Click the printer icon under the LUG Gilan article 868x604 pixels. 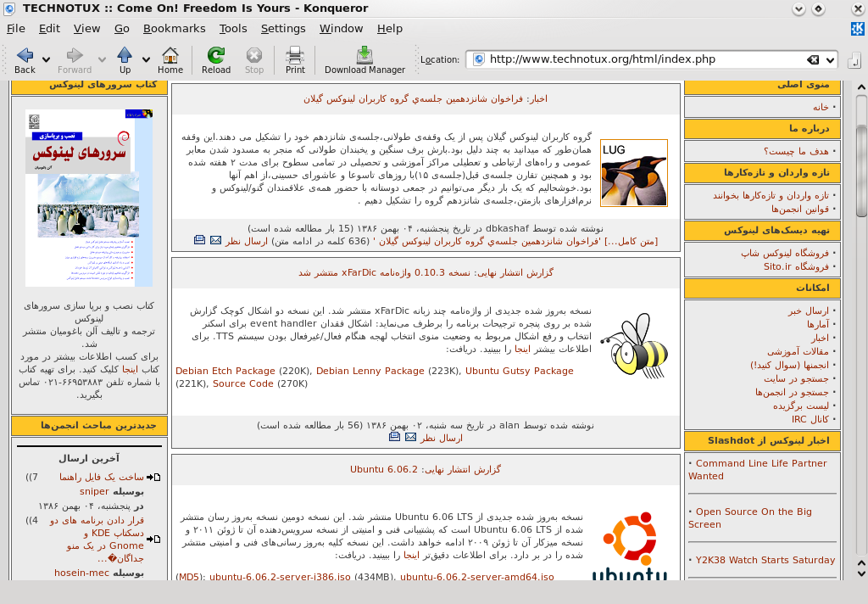199,240
